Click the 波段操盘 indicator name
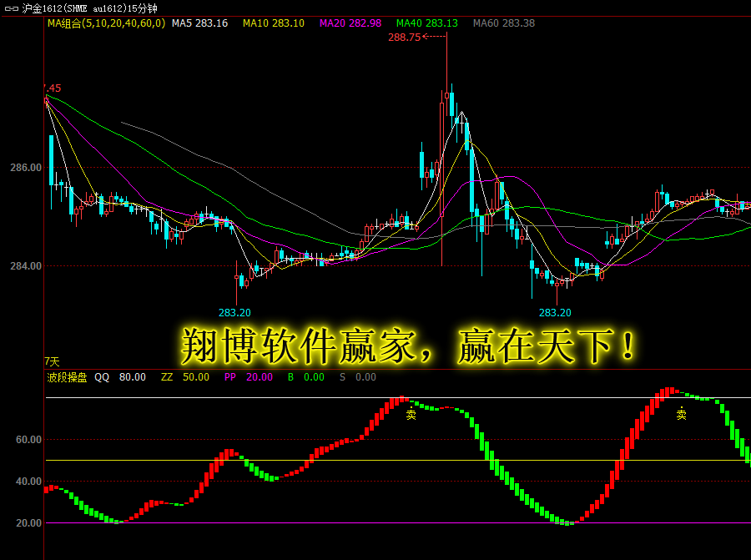Screen dimensions: 751x560 [67, 377]
